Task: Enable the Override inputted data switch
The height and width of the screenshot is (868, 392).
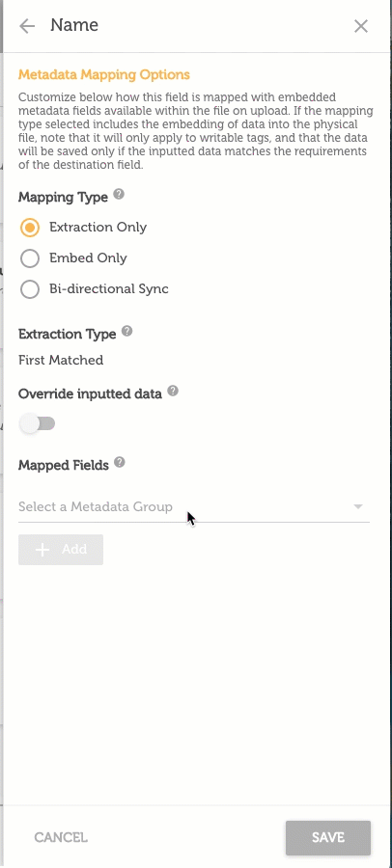Action: point(37,424)
